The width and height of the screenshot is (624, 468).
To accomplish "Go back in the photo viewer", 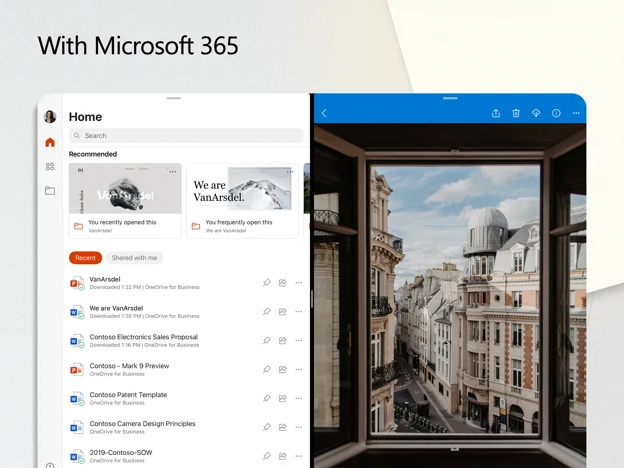I will [x=324, y=113].
